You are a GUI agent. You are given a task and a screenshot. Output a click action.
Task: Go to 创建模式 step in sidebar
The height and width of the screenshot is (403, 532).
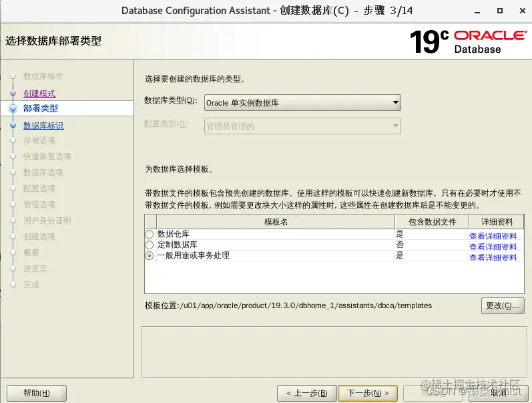pos(39,94)
